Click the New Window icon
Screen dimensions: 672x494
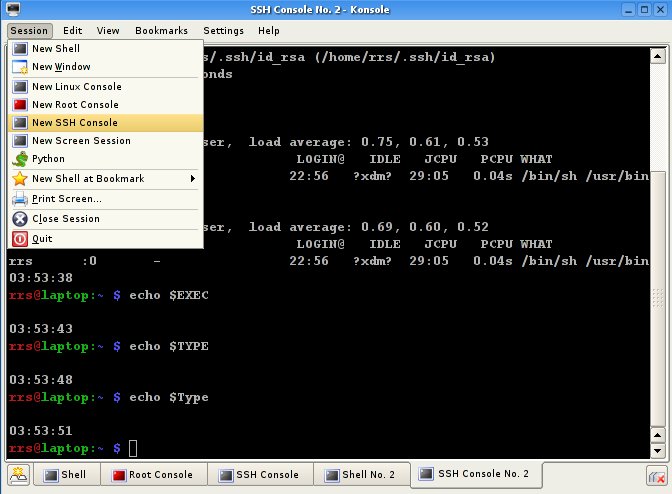[20, 67]
